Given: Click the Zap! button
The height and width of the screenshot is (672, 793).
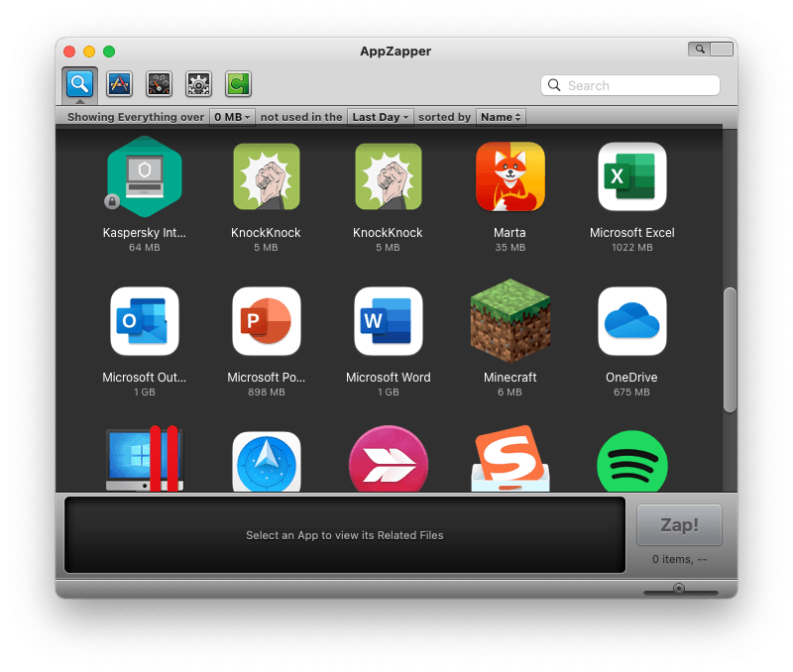Looking at the screenshot, I should [x=679, y=525].
